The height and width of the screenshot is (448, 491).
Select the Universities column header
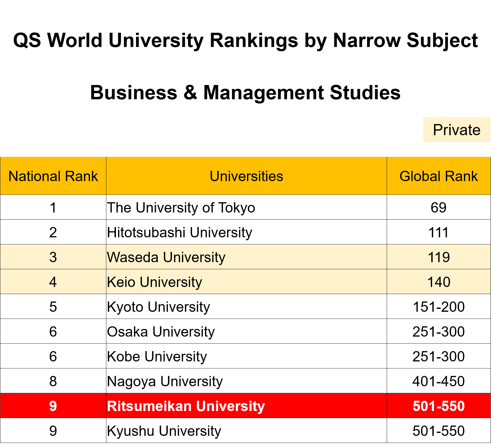pos(246,176)
